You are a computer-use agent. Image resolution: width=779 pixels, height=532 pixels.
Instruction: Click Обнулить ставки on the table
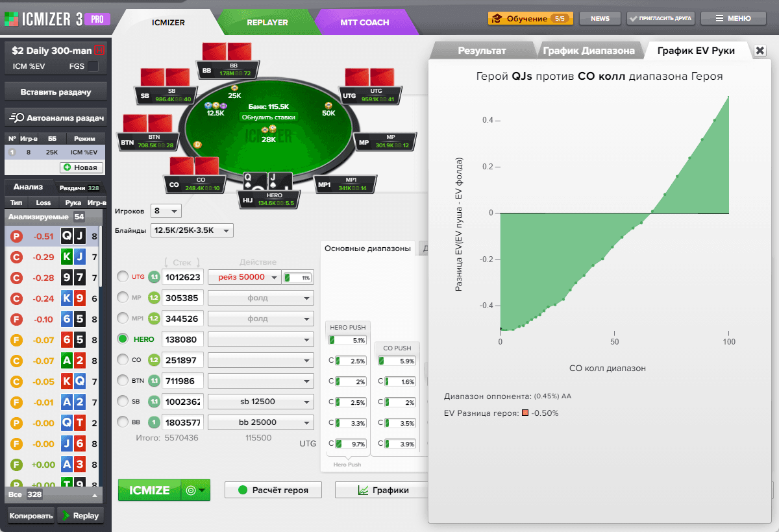coord(269,117)
